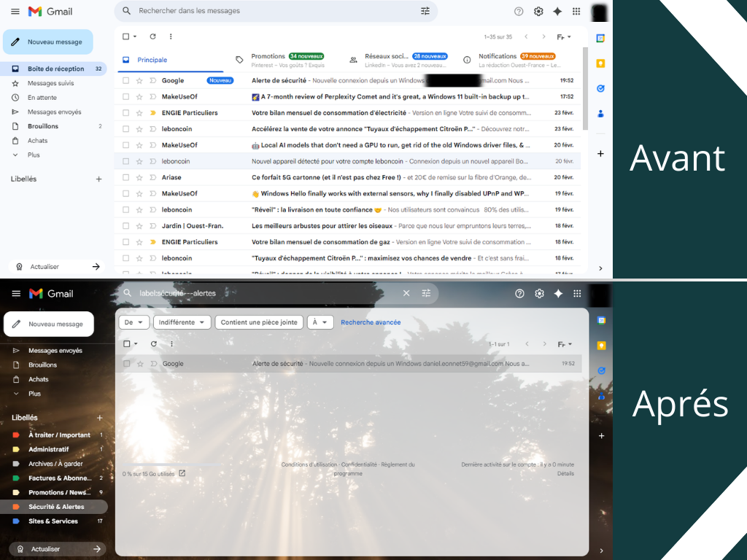Click Nouveau message in dark Gmail
Viewport: 747px width, 560px height.
pos(49,324)
